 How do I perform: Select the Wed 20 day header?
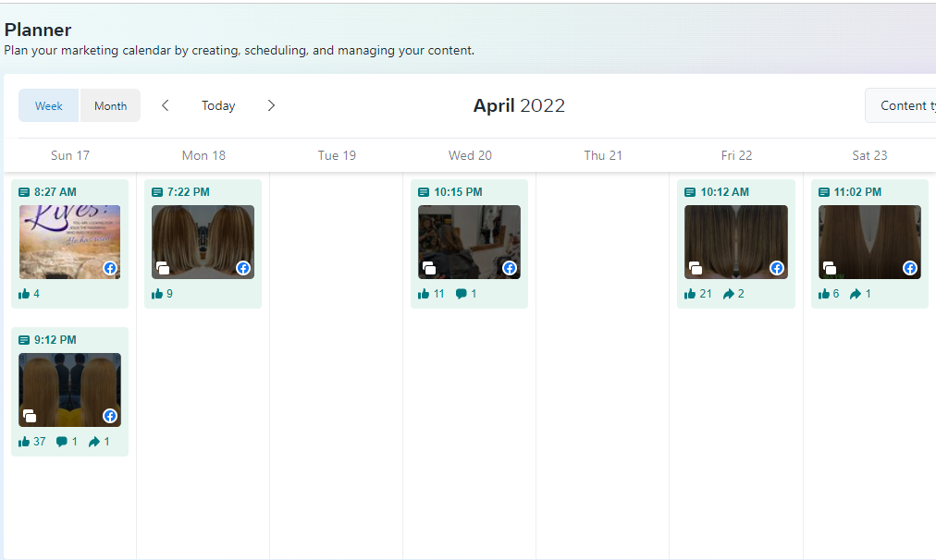(x=471, y=155)
